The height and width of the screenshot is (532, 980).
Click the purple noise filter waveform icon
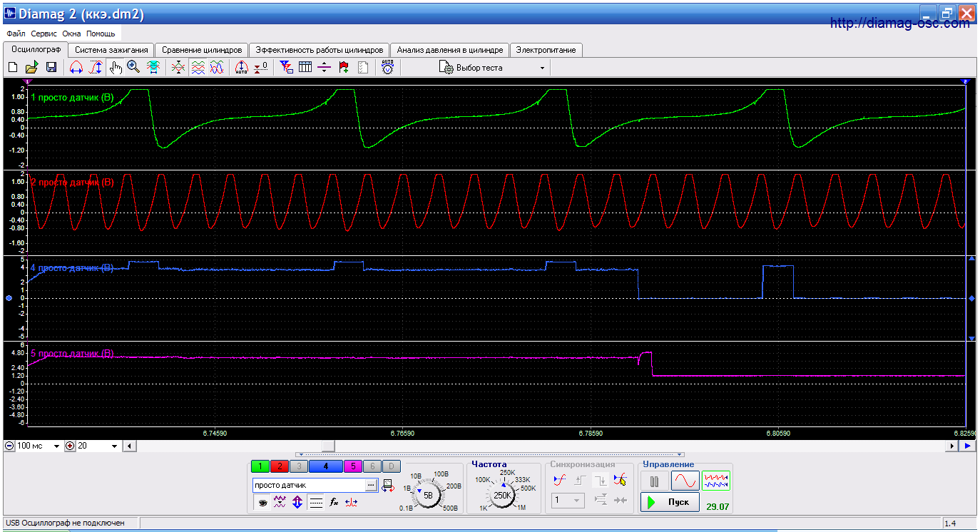pyautogui.click(x=280, y=503)
